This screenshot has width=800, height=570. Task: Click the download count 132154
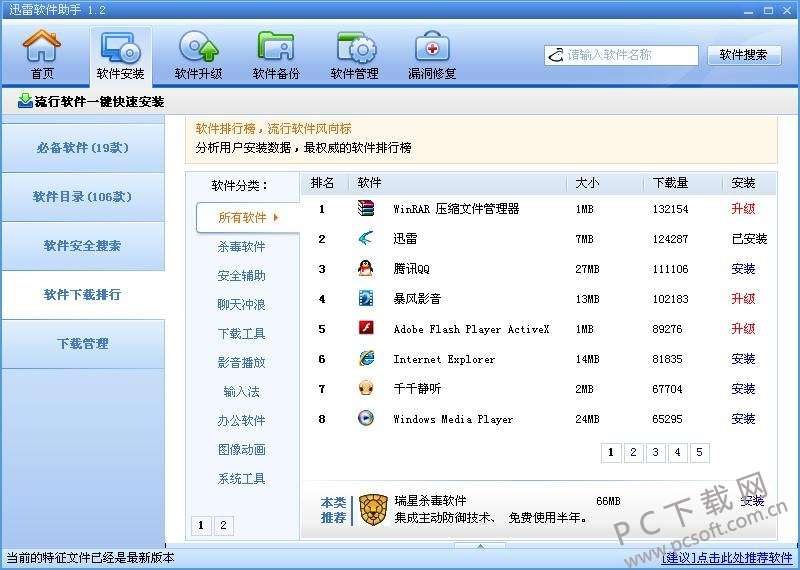point(670,209)
